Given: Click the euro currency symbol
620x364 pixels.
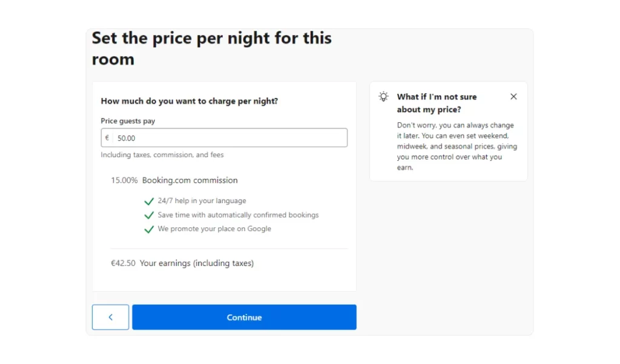Looking at the screenshot, I should 107,138.
